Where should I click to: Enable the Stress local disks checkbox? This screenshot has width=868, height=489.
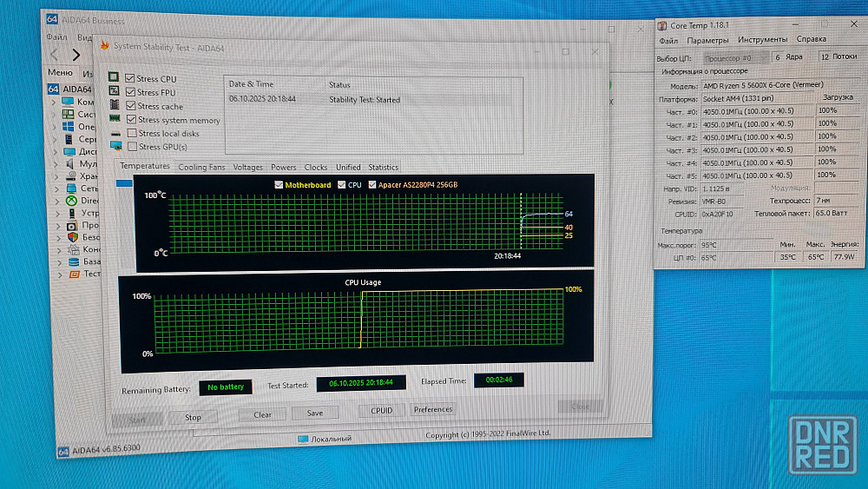tap(132, 133)
